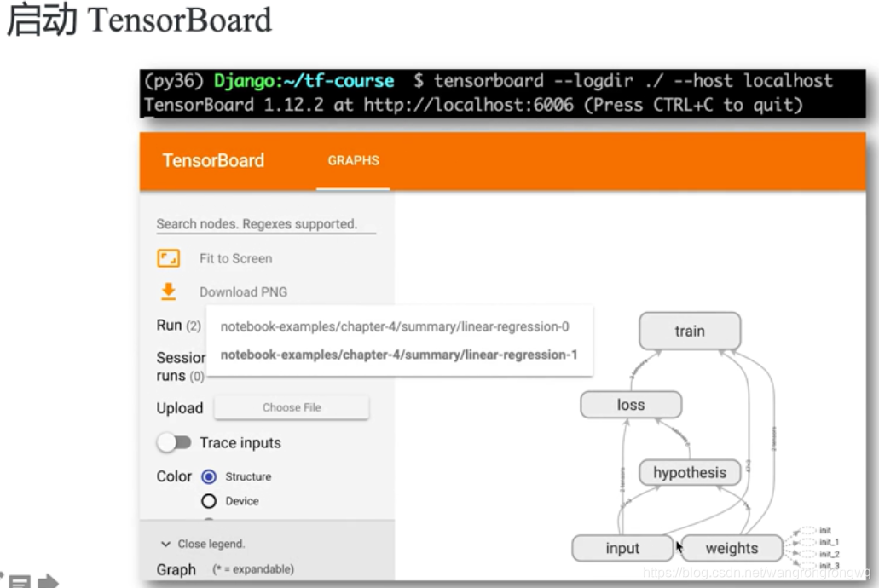Click the weights graph node

click(x=732, y=548)
